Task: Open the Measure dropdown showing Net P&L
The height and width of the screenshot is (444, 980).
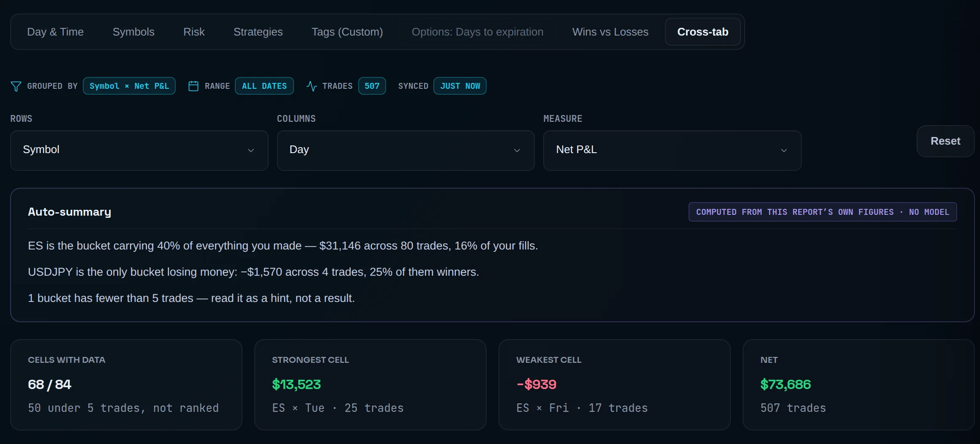Action: click(x=672, y=150)
